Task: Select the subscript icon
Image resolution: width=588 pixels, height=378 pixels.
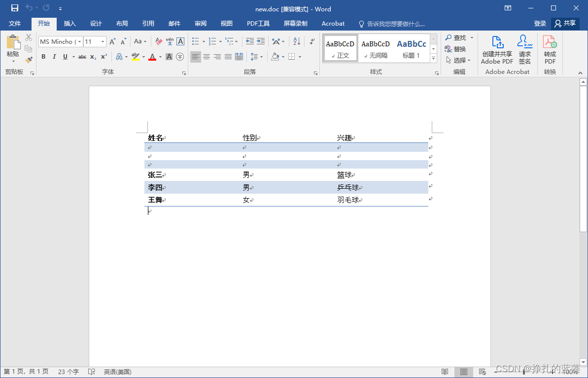Action: pyautogui.click(x=92, y=57)
